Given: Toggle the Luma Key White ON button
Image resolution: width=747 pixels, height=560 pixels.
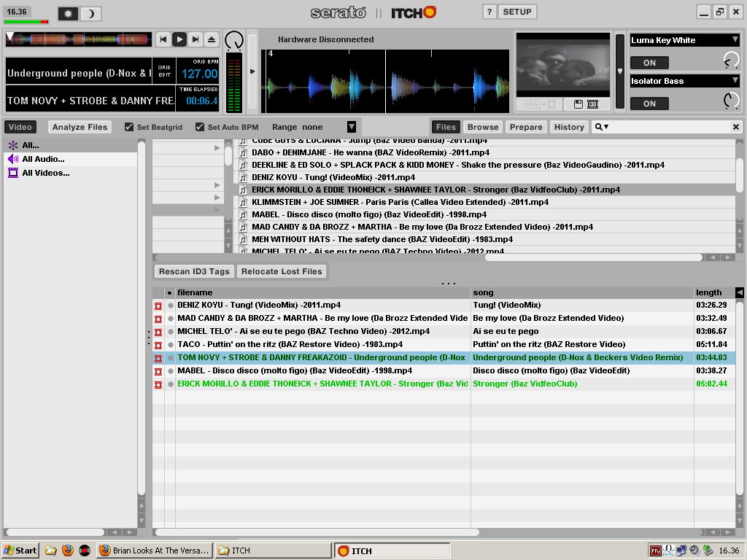Looking at the screenshot, I should click(x=649, y=63).
